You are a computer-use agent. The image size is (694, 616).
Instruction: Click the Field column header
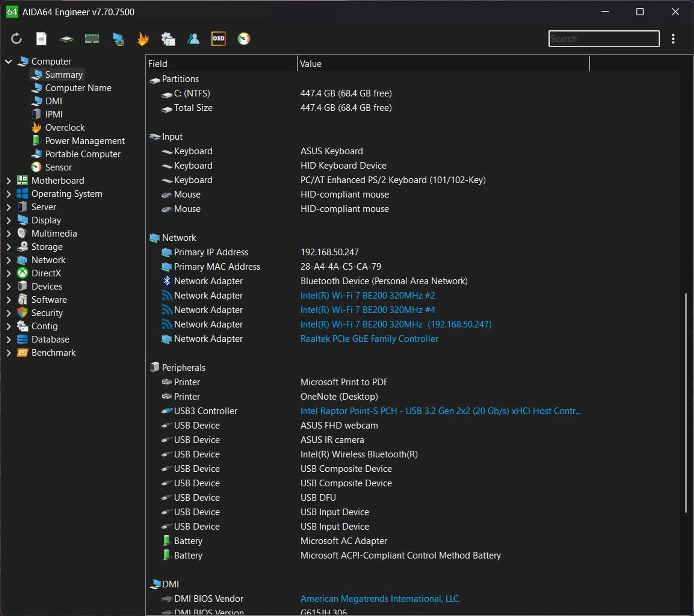221,64
